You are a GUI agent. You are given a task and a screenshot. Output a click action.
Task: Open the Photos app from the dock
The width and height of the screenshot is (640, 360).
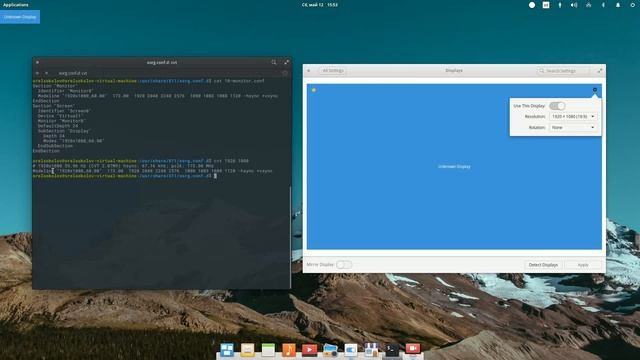tap(330, 350)
